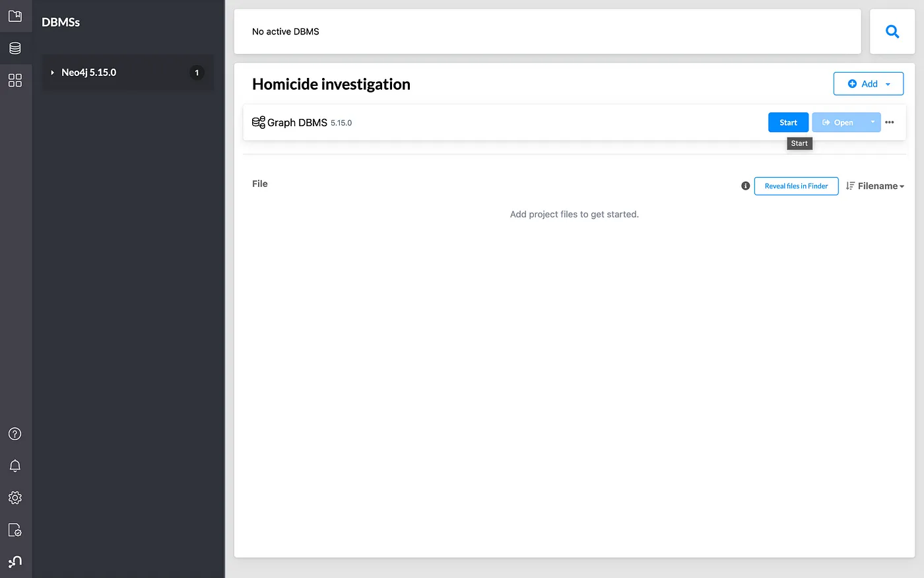Viewport: 924px width, 578px height.
Task: Click the magnifying glass search icon
Action: tap(892, 31)
